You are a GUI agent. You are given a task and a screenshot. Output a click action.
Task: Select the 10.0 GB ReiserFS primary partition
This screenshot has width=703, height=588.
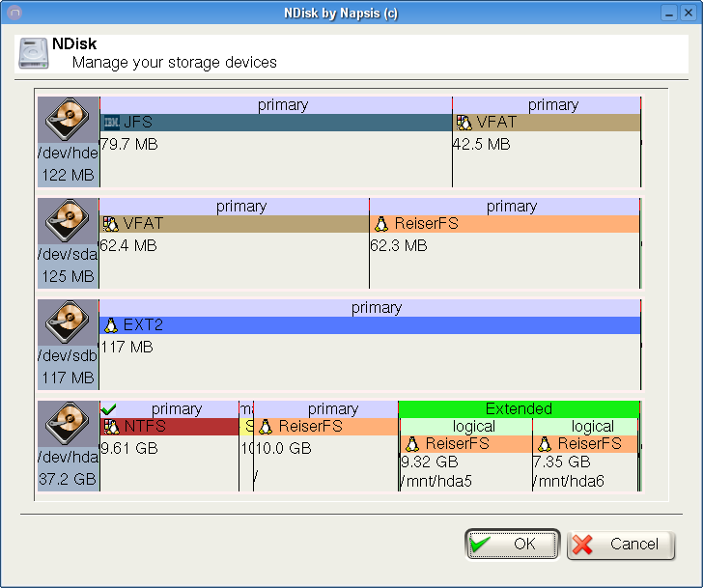pyautogui.click(x=326, y=427)
